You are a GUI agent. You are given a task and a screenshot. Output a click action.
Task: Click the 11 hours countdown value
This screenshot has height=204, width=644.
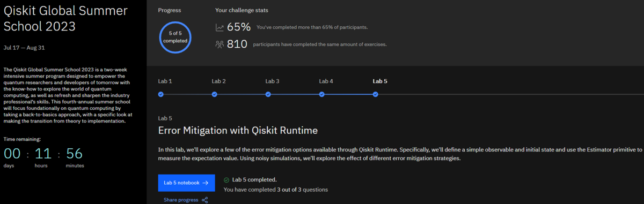coord(43,154)
